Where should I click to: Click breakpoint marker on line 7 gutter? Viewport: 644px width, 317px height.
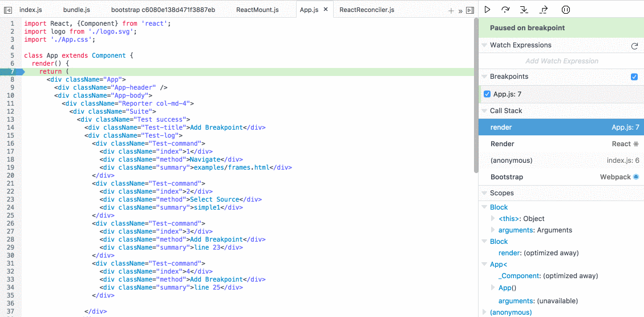click(13, 71)
